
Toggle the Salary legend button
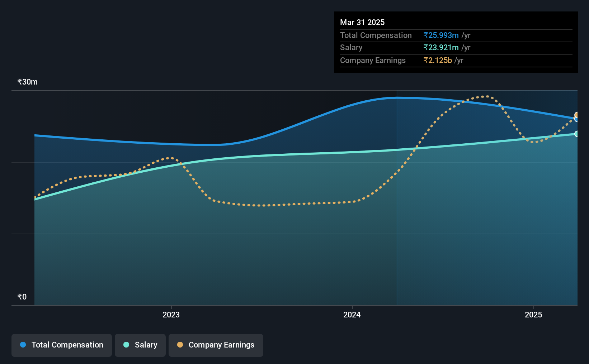[140, 345]
